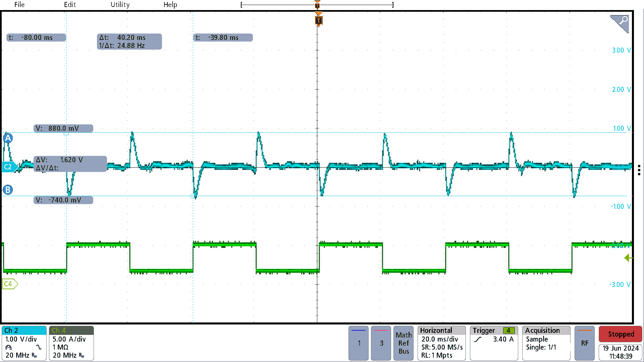Open Ch 2 settings badge

click(24, 343)
